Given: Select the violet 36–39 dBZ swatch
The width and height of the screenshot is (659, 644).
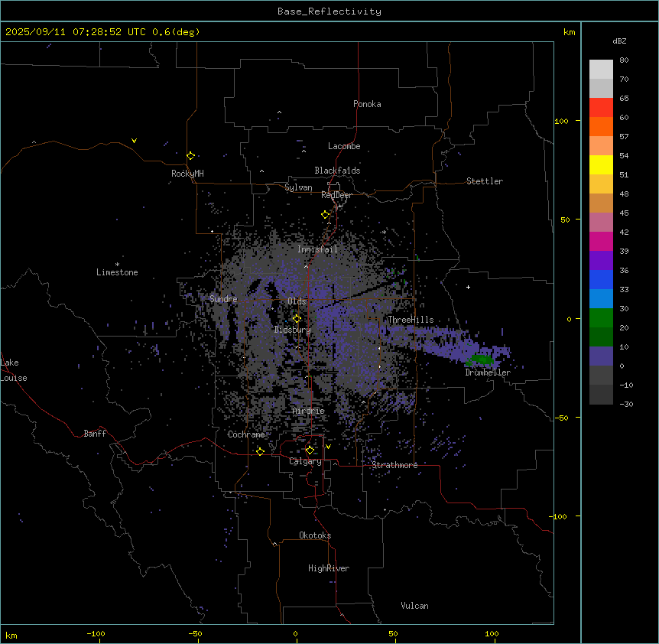Looking at the screenshot, I should point(601,261).
